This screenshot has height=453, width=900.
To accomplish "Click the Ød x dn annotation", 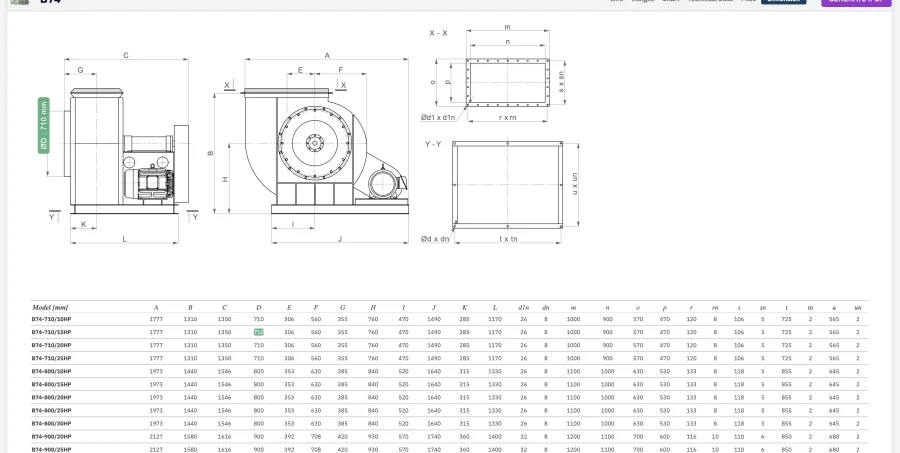I will (x=435, y=239).
